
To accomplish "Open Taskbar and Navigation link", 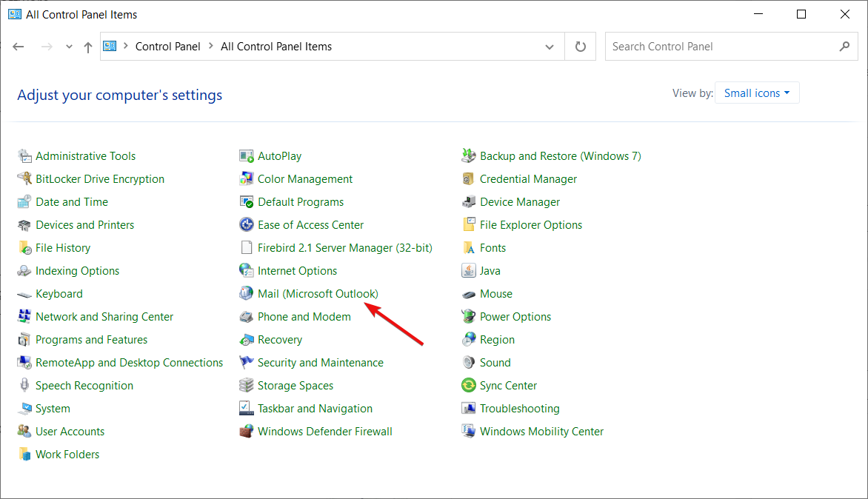I will tap(315, 408).
